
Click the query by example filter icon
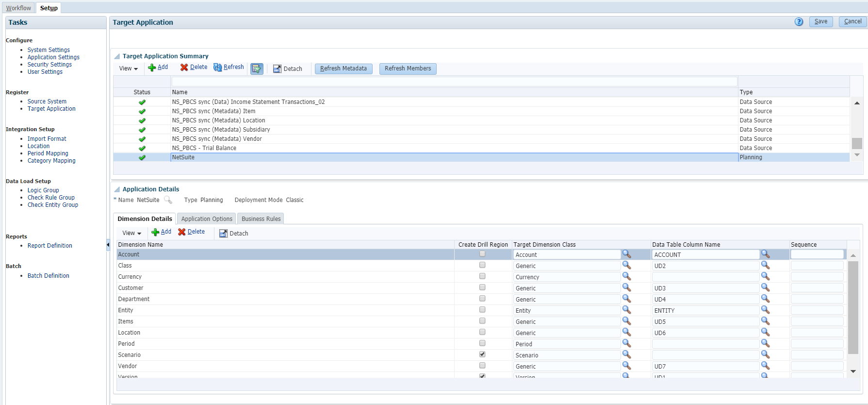coord(257,69)
